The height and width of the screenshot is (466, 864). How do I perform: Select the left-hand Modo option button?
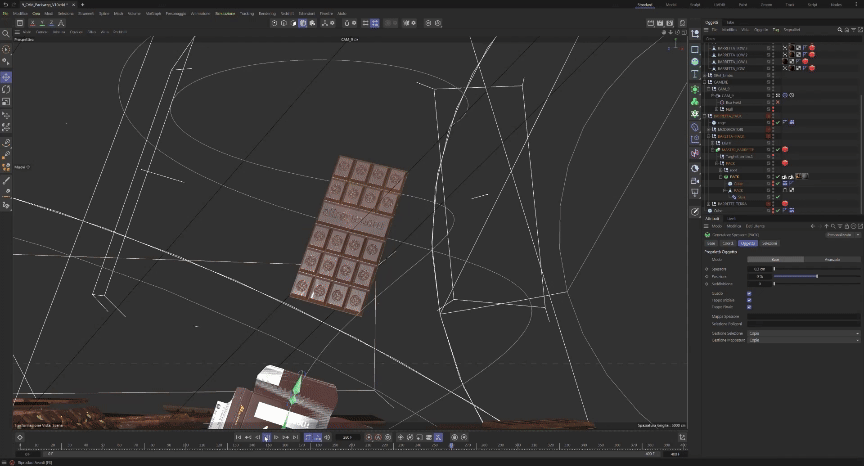pyautogui.click(x=775, y=259)
